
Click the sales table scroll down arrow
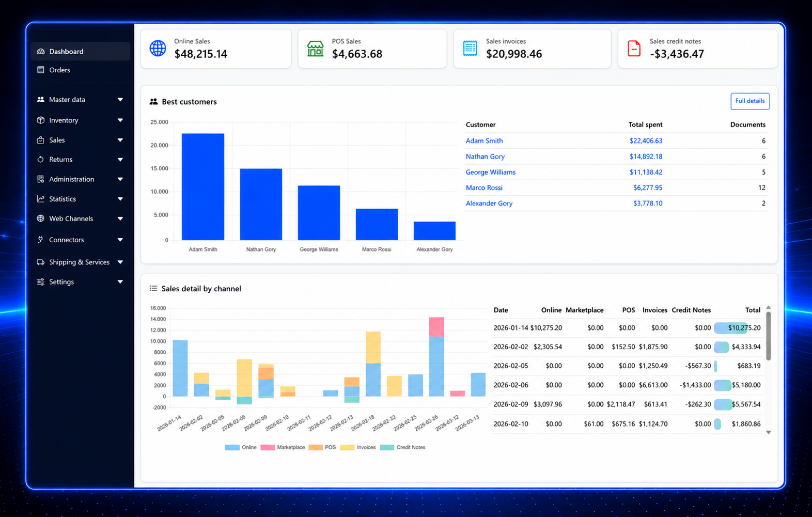[x=768, y=432]
